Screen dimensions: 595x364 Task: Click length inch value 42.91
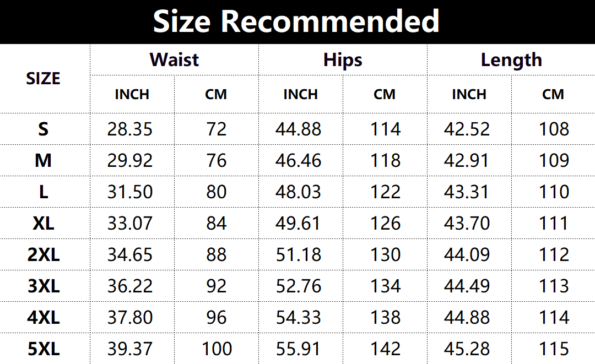(x=467, y=160)
